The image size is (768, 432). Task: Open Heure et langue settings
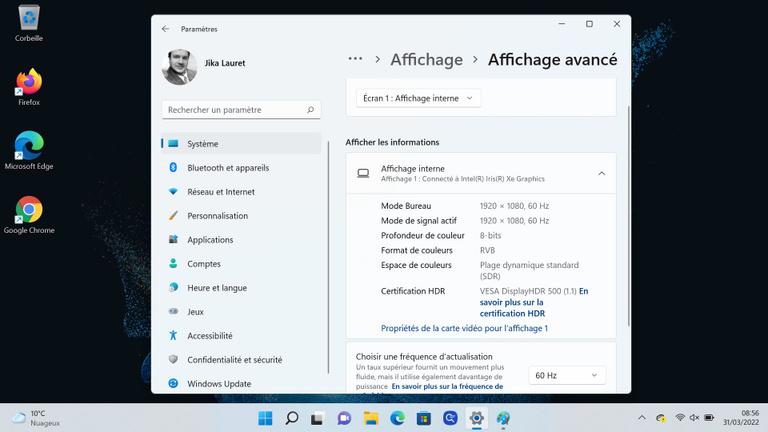(x=241, y=288)
